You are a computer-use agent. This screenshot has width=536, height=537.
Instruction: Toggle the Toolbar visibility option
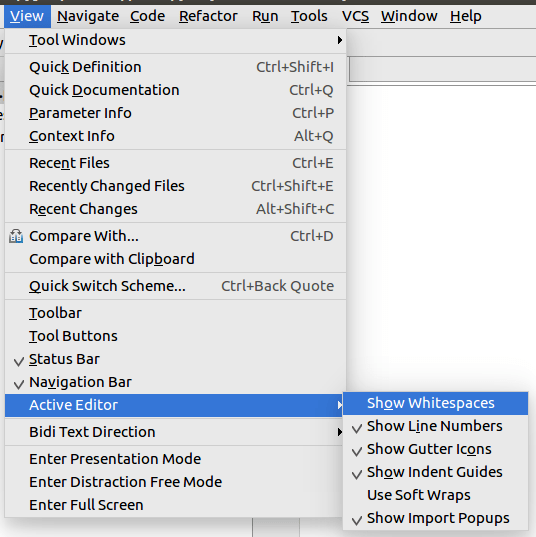click(x=175, y=313)
